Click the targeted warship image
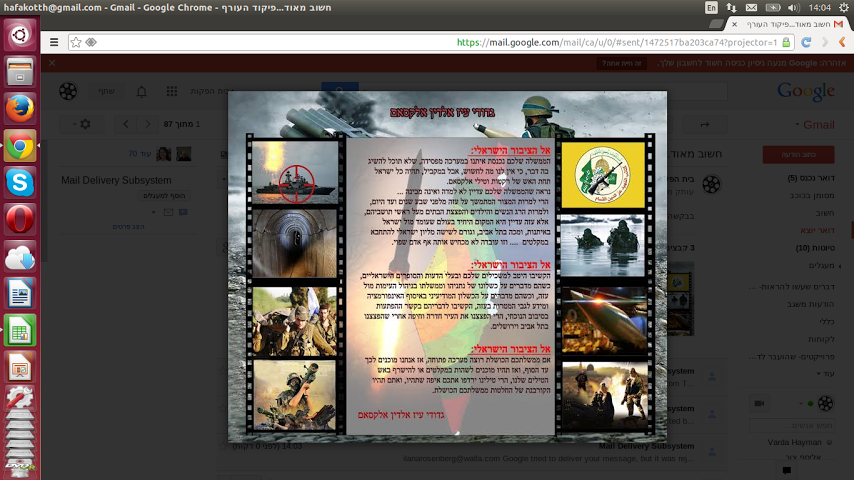Screen dimensions: 854x480 (x=295, y=173)
